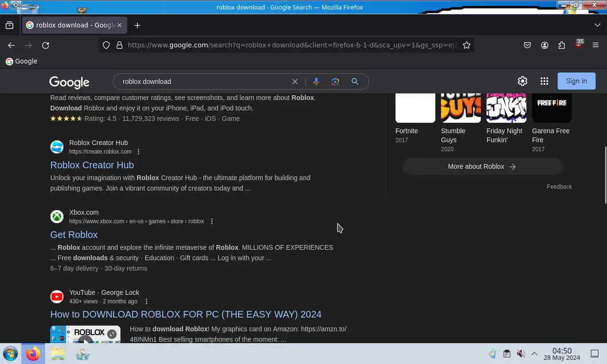Open the tracking protection shield icon

106,45
